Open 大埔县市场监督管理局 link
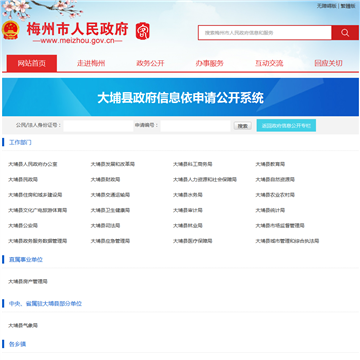 coord(280,226)
